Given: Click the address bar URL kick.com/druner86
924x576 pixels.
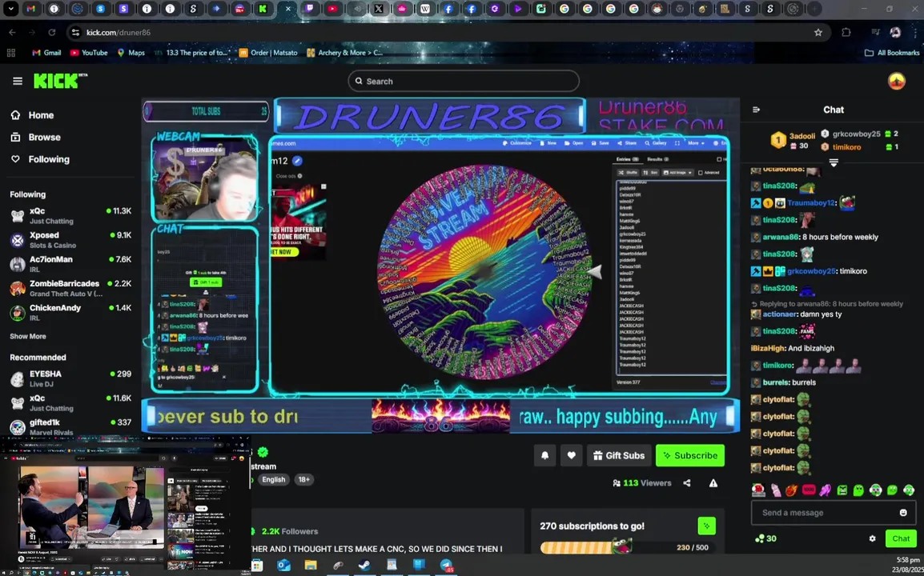Looking at the screenshot, I should point(118,32).
